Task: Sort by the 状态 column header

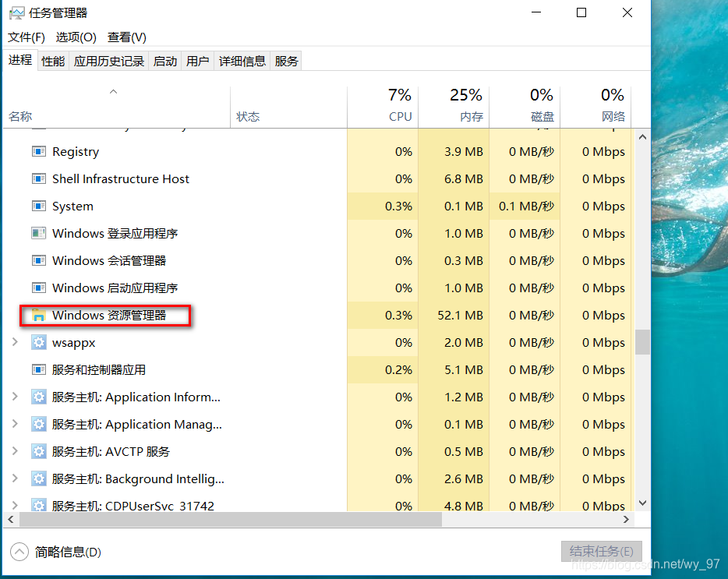Action: tap(289, 107)
